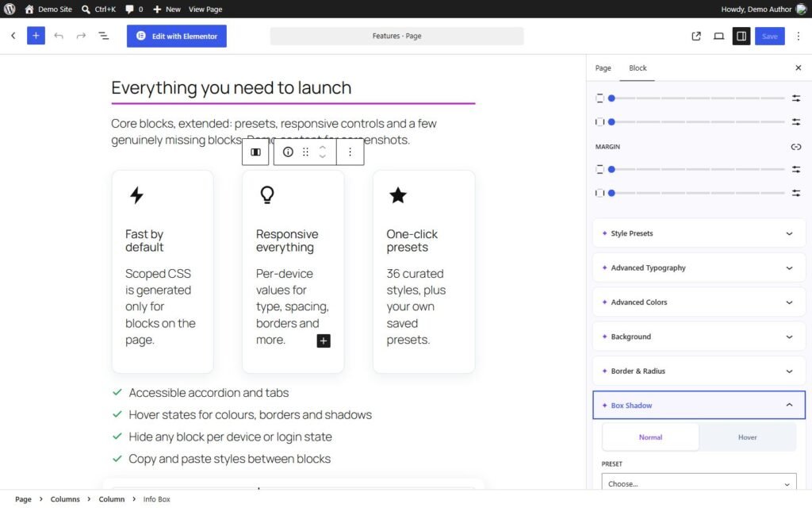
Task: Open block toolbar options menu
Action: tap(350, 152)
